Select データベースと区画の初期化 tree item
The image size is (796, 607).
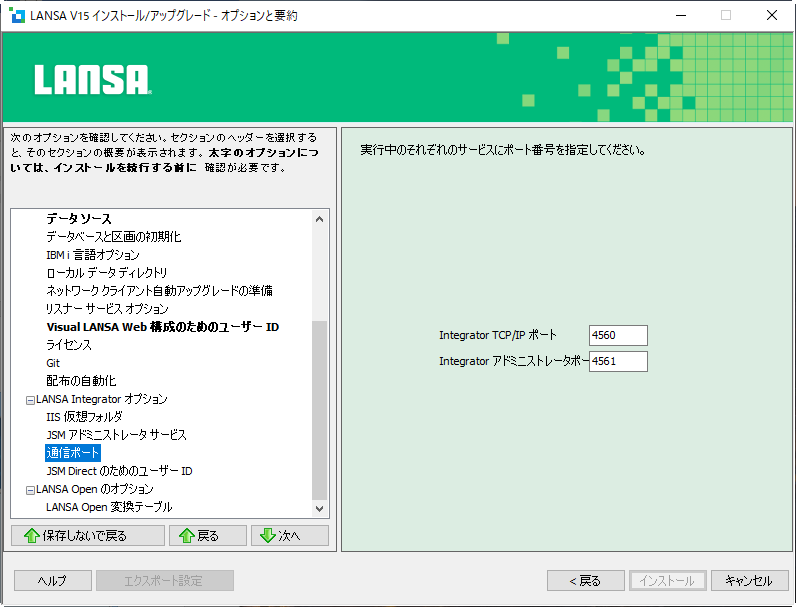pos(114,237)
